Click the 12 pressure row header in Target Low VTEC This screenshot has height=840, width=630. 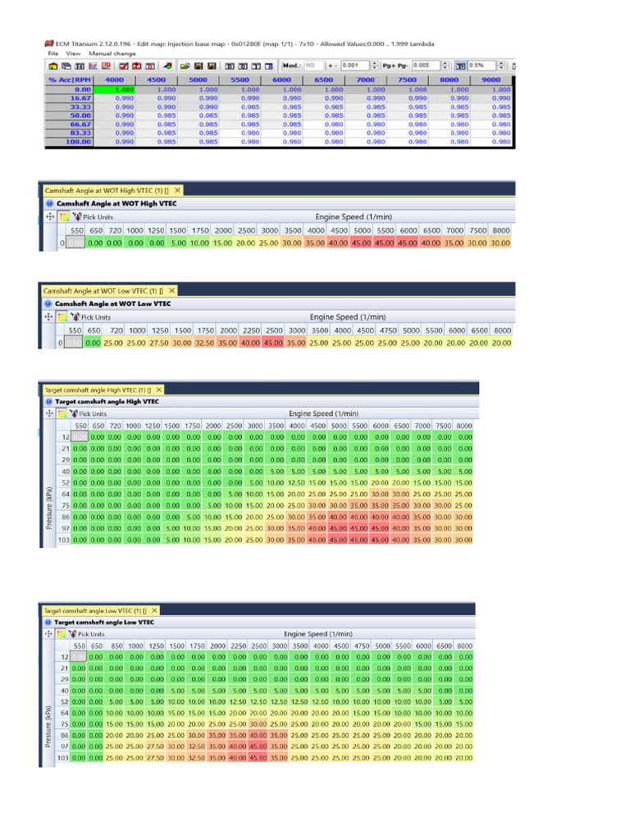click(63, 657)
